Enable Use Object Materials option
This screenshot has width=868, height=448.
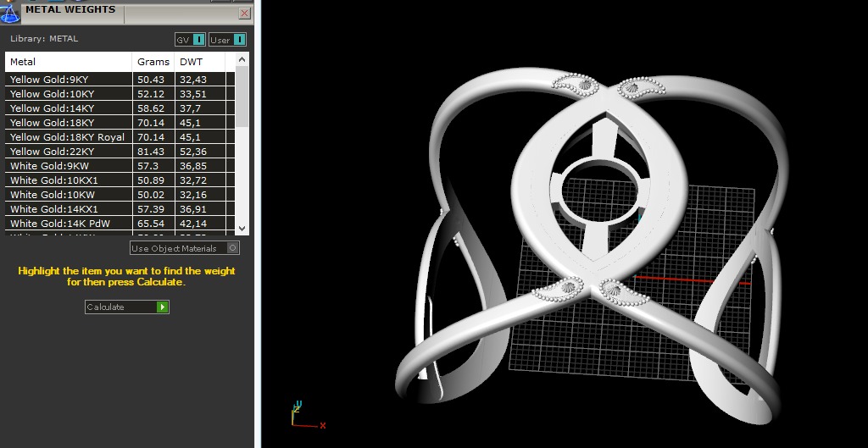[x=185, y=248]
